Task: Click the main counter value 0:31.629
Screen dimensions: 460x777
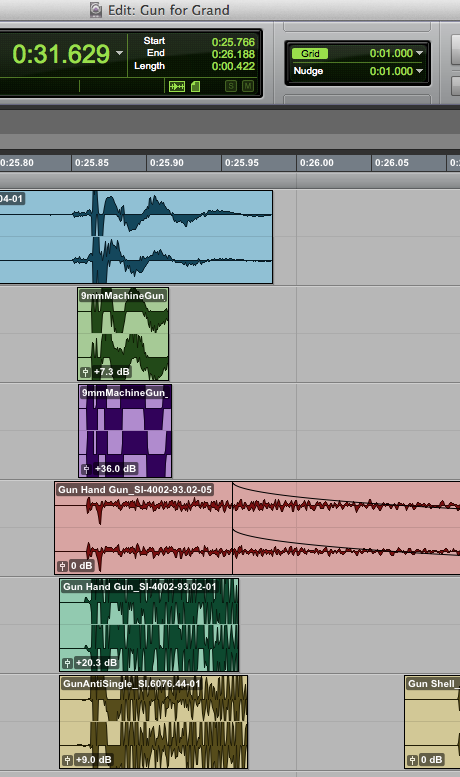Action: point(60,54)
